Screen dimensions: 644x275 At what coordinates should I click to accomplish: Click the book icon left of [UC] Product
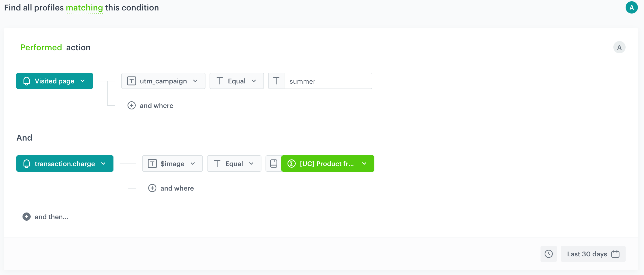274,164
